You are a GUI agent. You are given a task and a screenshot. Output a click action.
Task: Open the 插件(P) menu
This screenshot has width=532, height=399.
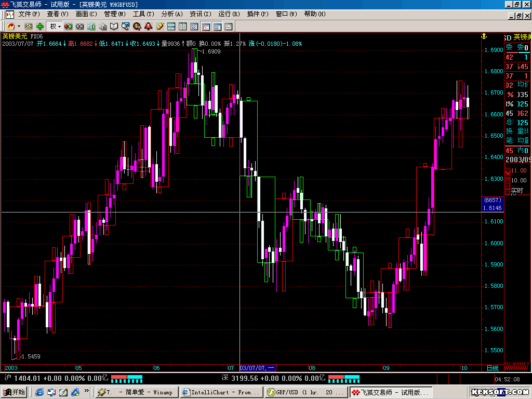pyautogui.click(x=258, y=14)
